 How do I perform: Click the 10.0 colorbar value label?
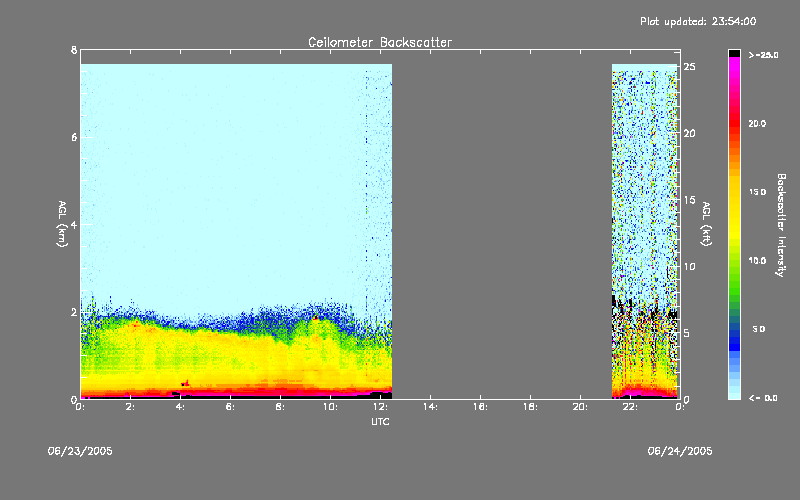pos(757,260)
